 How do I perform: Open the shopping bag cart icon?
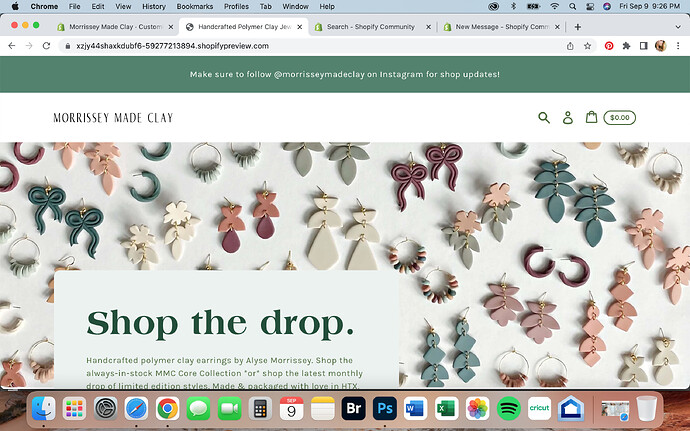[x=591, y=117]
